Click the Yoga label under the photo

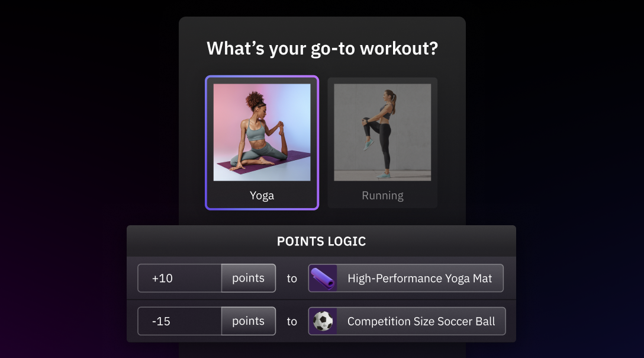coord(262,196)
